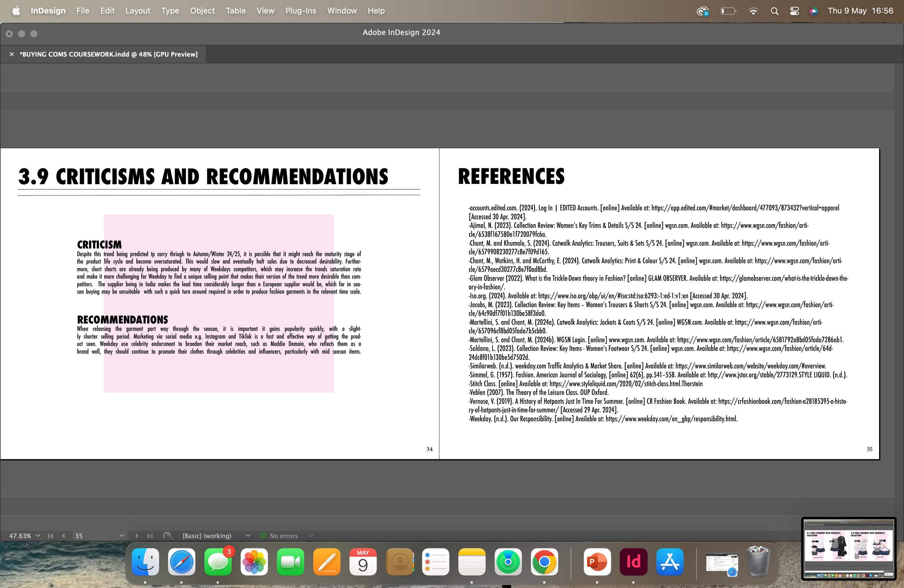Click the No errors preflight label

[x=283, y=536]
